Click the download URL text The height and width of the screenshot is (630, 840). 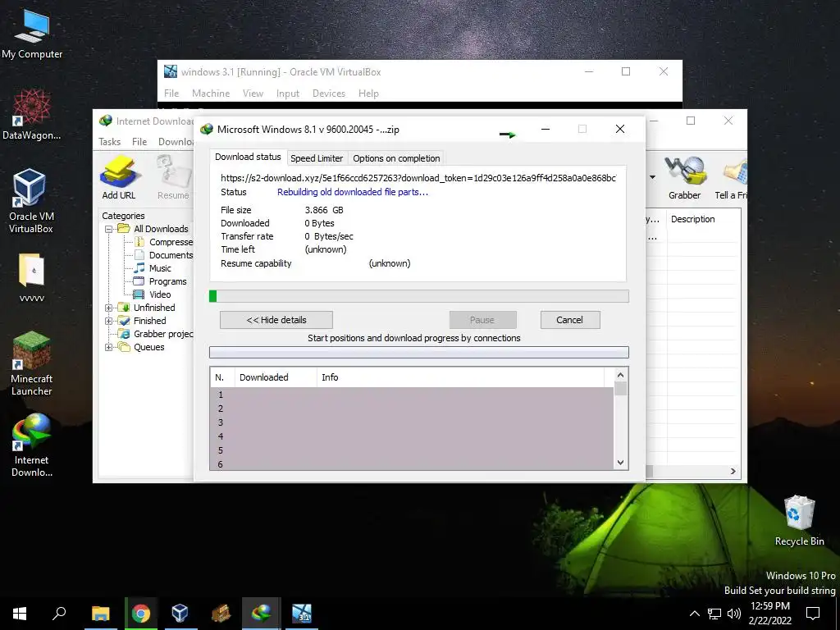(418, 178)
